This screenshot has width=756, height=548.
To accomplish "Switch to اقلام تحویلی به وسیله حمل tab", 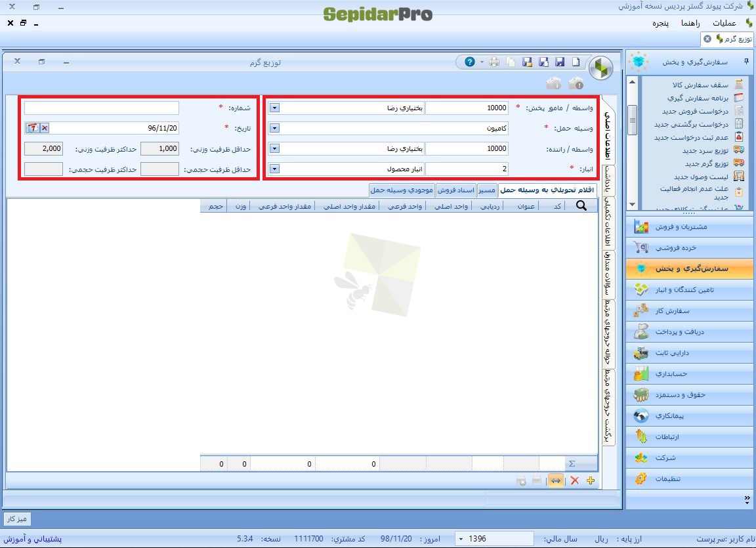I will point(547,190).
